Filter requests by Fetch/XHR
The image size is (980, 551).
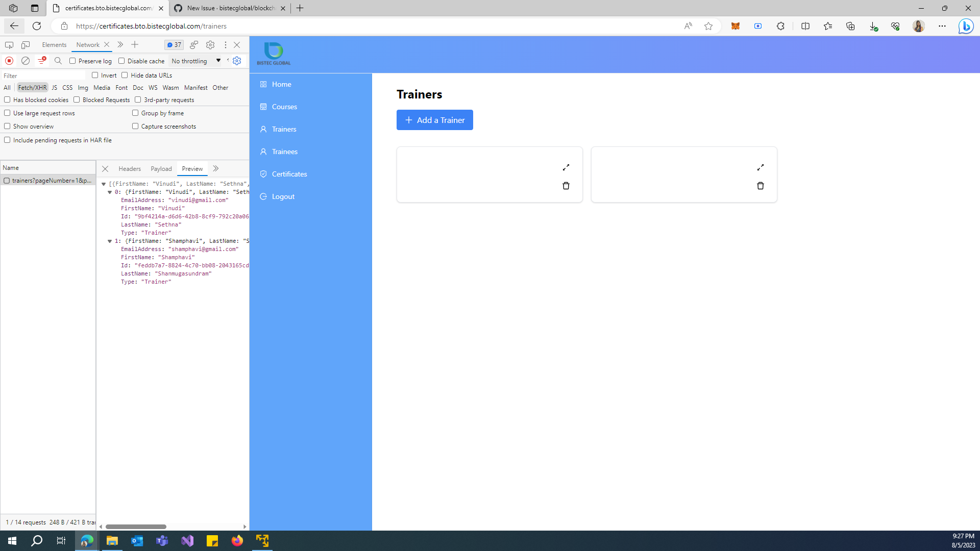tap(32, 87)
